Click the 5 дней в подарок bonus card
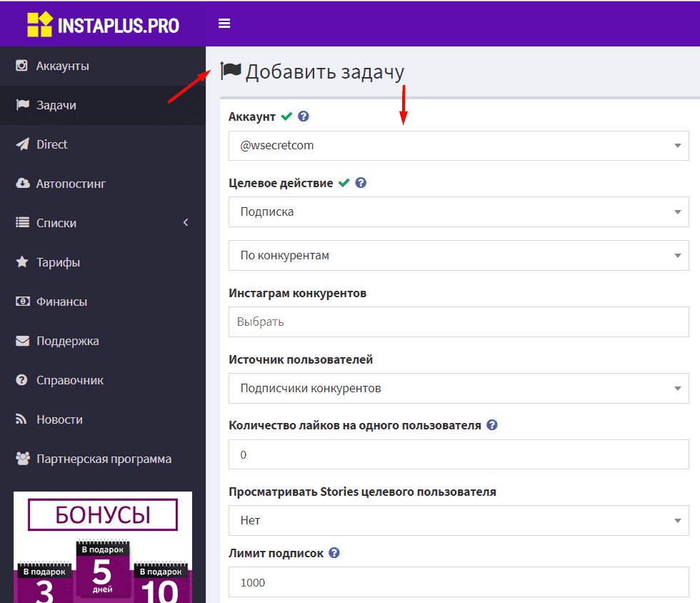 point(103,569)
